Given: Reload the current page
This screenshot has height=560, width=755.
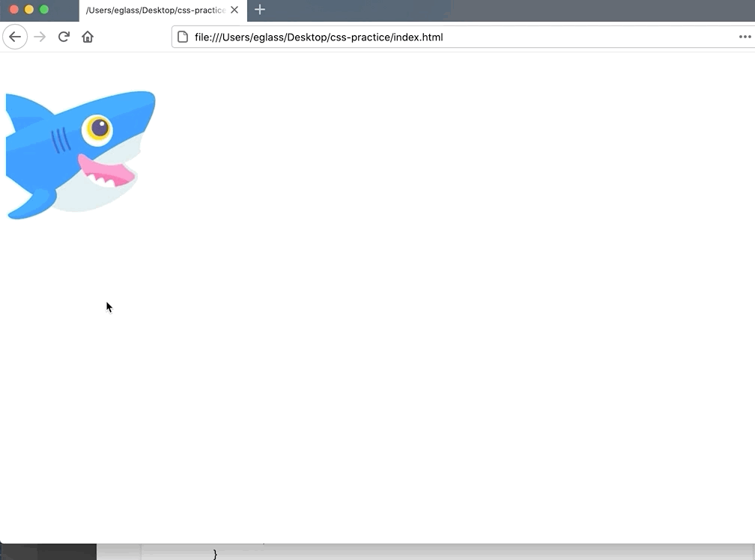Looking at the screenshot, I should pyautogui.click(x=64, y=37).
